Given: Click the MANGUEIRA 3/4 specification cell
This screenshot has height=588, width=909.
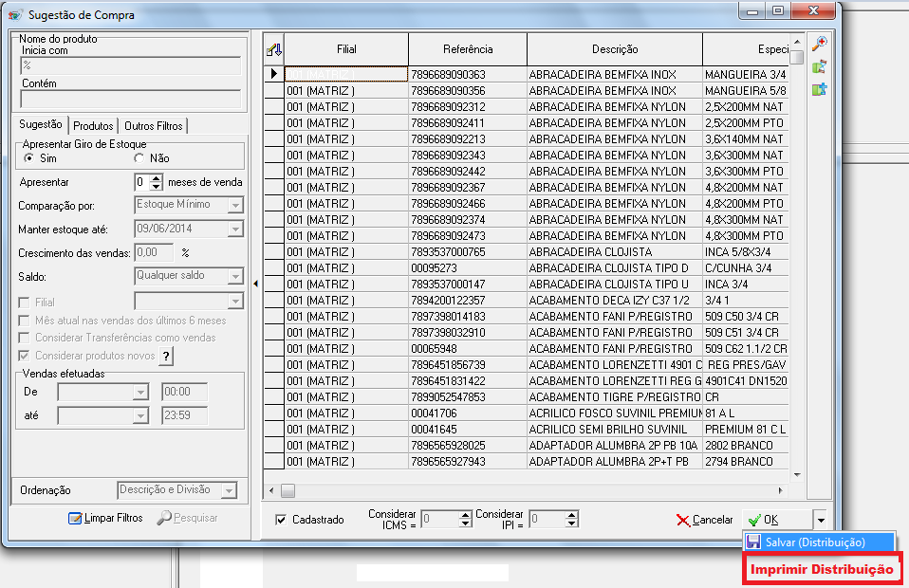Looking at the screenshot, I should tap(746, 75).
